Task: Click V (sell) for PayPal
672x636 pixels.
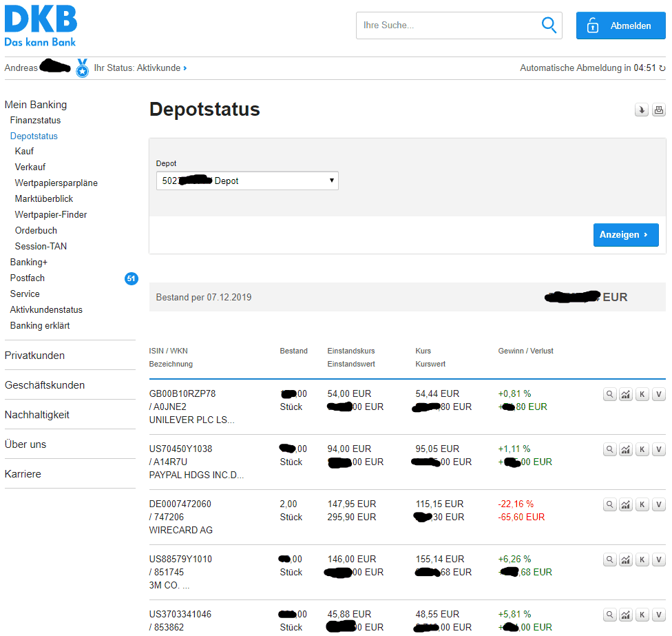Action: point(659,449)
